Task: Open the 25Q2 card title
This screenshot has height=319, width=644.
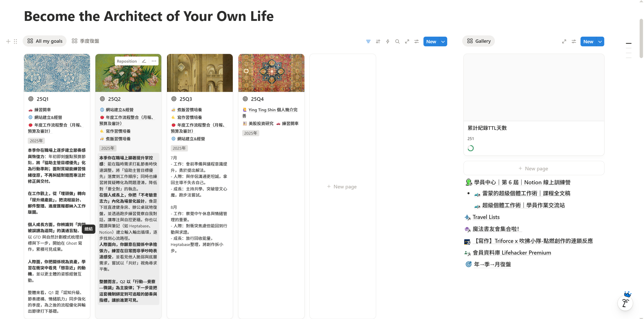Action: (x=114, y=99)
